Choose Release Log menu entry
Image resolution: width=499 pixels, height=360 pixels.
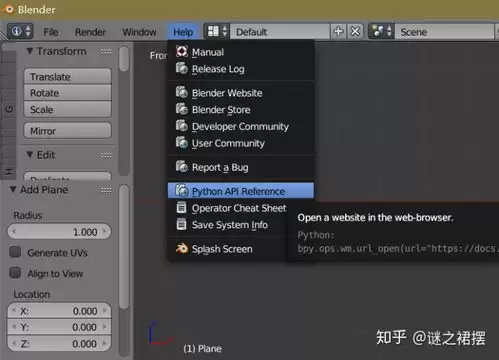[x=241, y=69]
